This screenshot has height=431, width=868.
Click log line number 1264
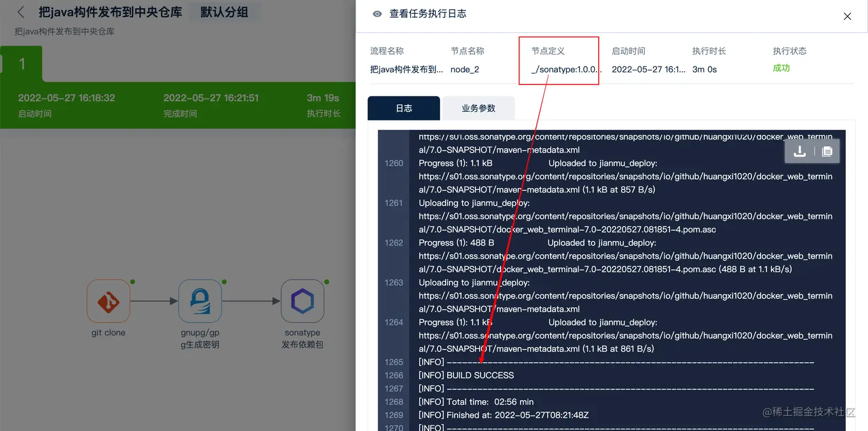394,322
